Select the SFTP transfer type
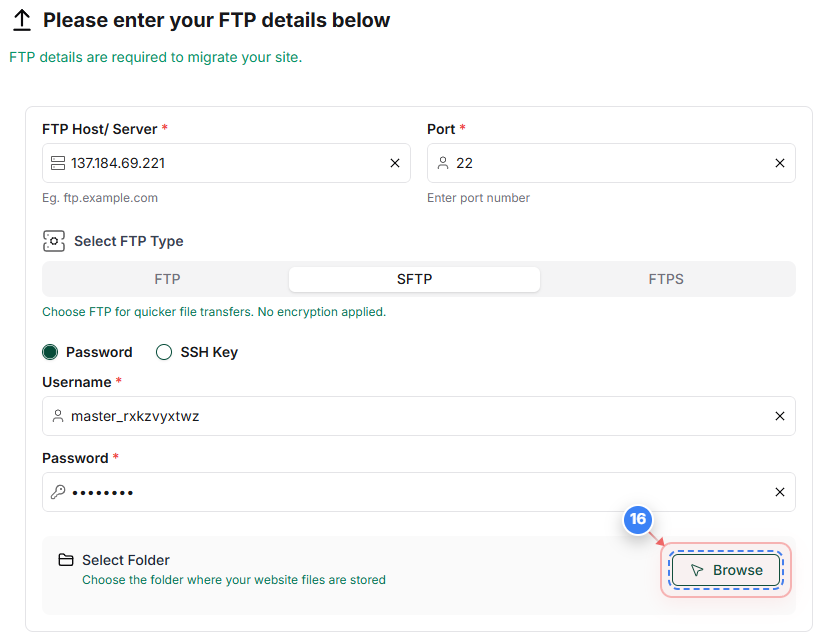Image resolution: width=813 pixels, height=639 pixels. pos(414,279)
